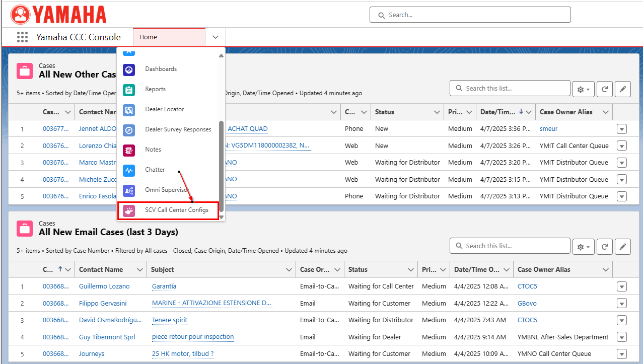Open row actions for Journeys case
This screenshot has width=643, height=364.
click(x=622, y=353)
